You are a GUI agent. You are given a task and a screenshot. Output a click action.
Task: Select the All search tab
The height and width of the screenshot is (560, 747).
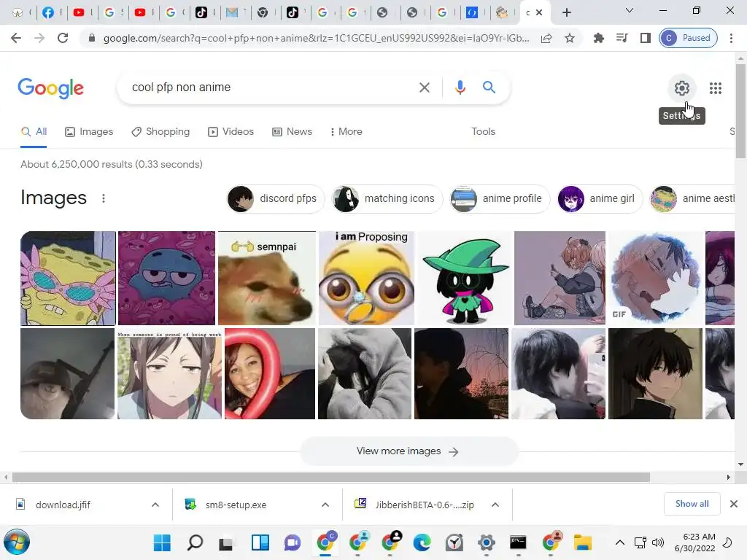click(x=34, y=132)
